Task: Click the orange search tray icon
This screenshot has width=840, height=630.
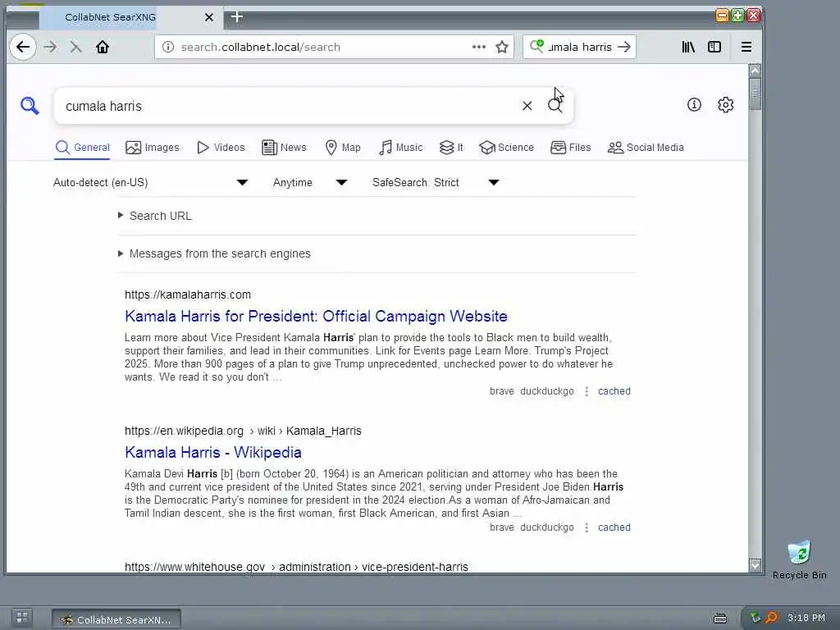Action: click(x=771, y=618)
